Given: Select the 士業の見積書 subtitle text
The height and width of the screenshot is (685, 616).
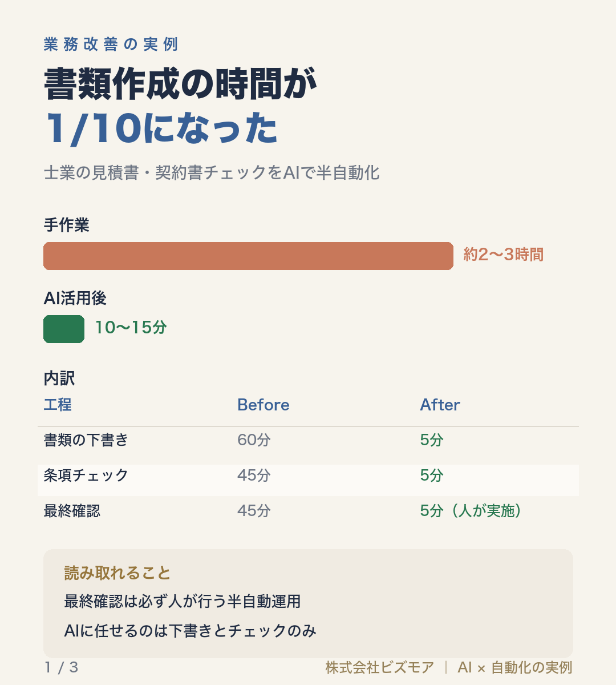Looking at the screenshot, I should coord(212,172).
